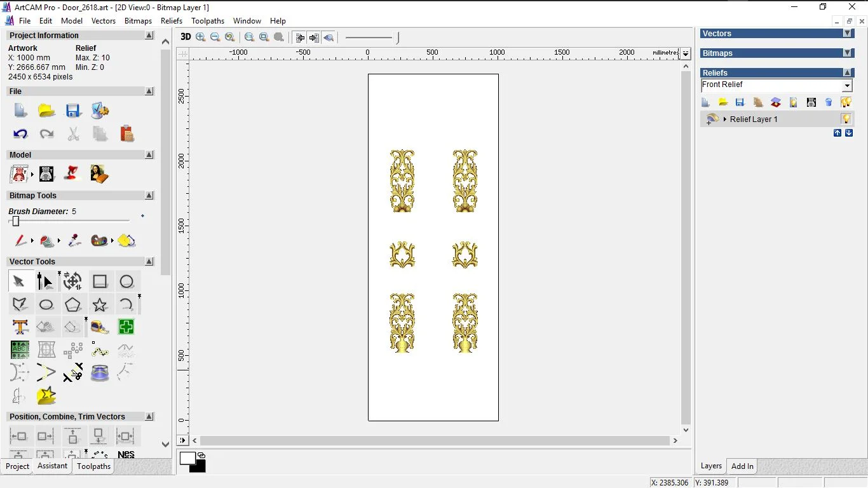The image size is (868, 488).
Task: Open the Create Vector Text tool
Action: pos(20,327)
